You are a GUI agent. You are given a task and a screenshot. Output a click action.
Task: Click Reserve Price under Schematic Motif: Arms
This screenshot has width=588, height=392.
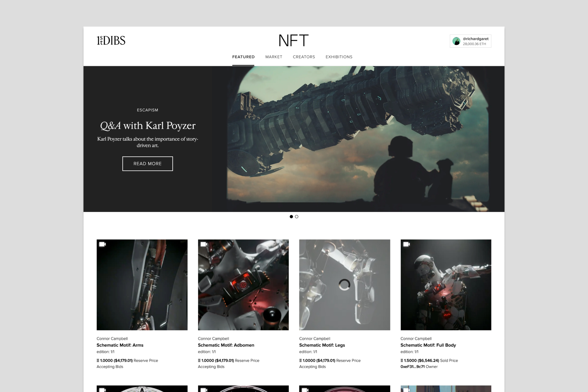click(146, 360)
